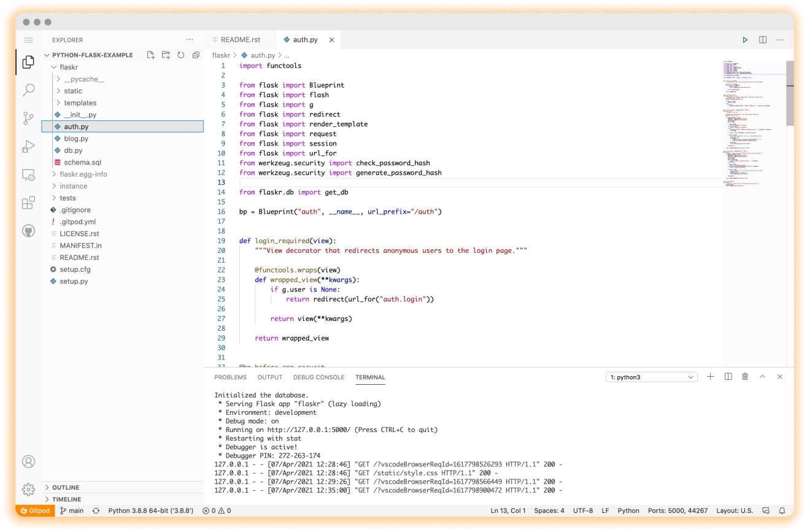Open blog.py in the file tree

click(122, 139)
